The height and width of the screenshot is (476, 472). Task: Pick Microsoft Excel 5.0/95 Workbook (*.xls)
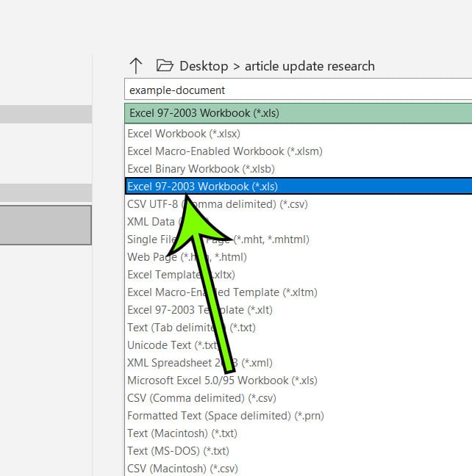pos(298,380)
